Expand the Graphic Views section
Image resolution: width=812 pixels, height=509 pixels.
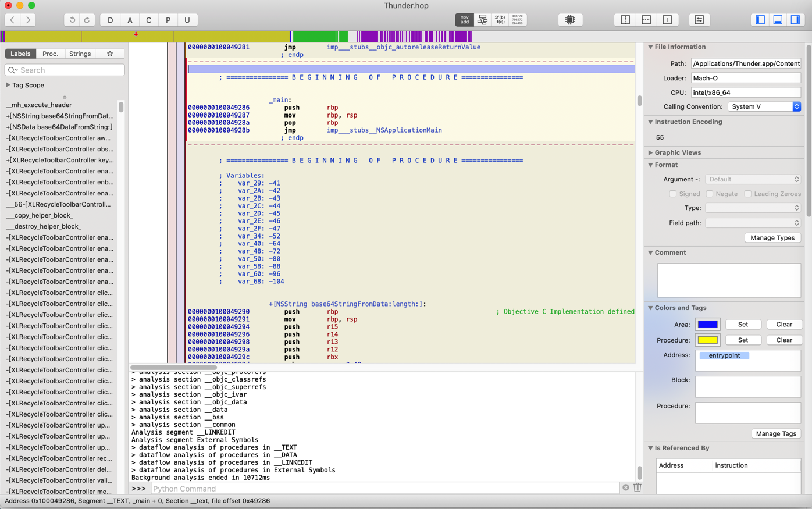pyautogui.click(x=650, y=152)
